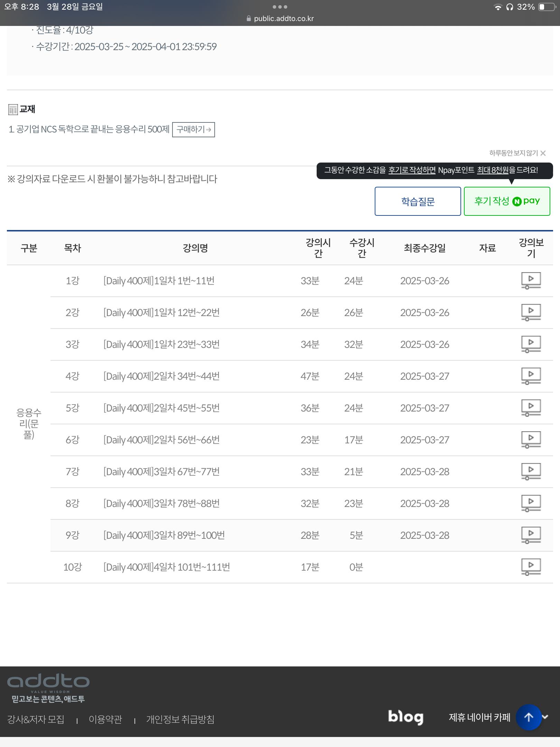Click the 학습질문 button

coord(418,201)
